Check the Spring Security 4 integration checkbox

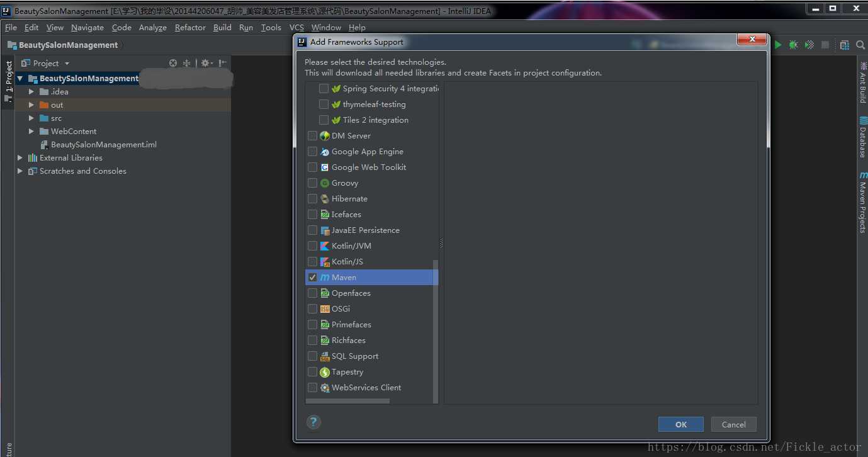(x=324, y=88)
